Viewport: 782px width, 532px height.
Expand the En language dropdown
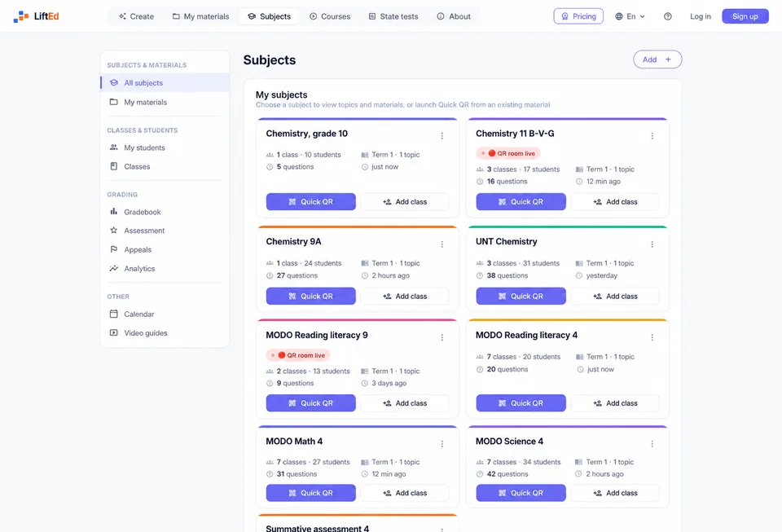[630, 16]
